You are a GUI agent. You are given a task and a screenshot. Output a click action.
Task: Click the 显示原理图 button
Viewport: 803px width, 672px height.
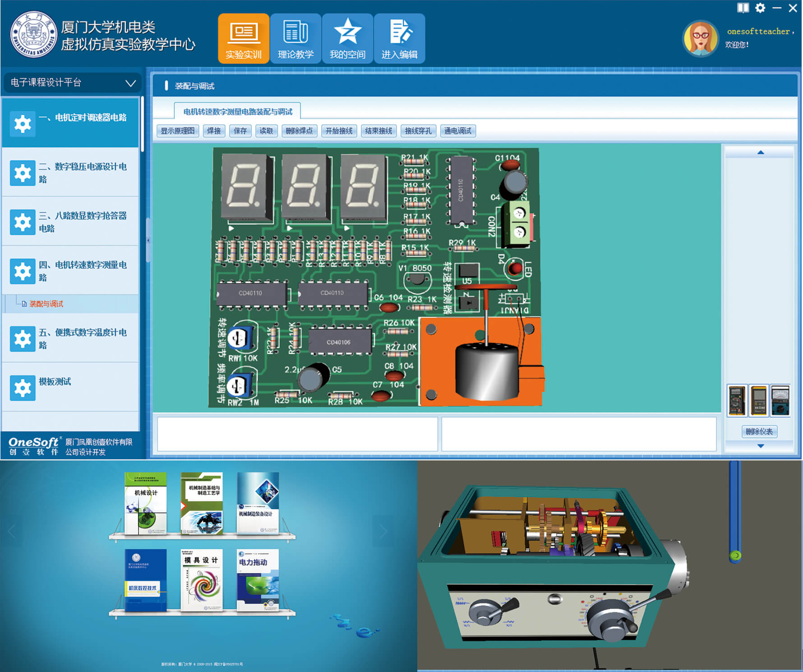[178, 131]
